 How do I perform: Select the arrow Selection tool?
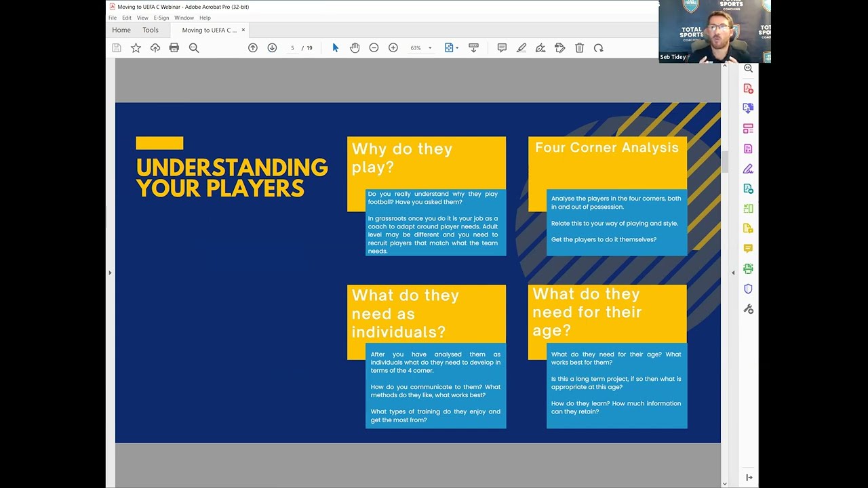(335, 48)
